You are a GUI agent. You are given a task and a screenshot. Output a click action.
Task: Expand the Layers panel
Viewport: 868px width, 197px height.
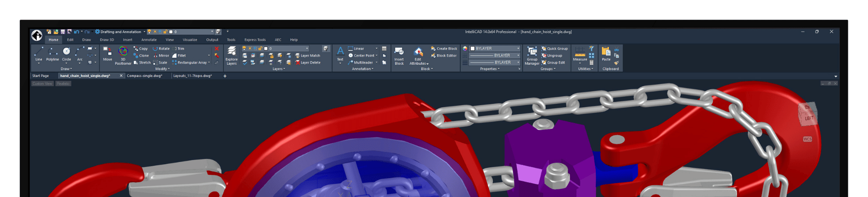(x=279, y=69)
